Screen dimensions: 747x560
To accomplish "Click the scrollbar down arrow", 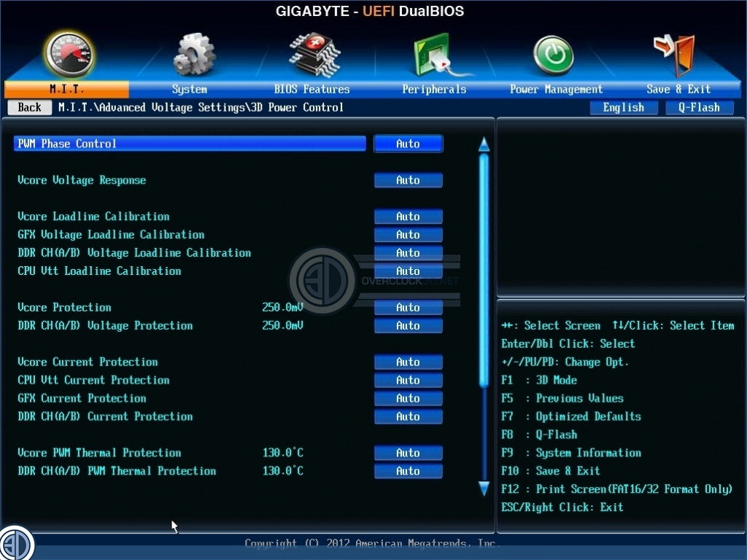I will coord(484,489).
